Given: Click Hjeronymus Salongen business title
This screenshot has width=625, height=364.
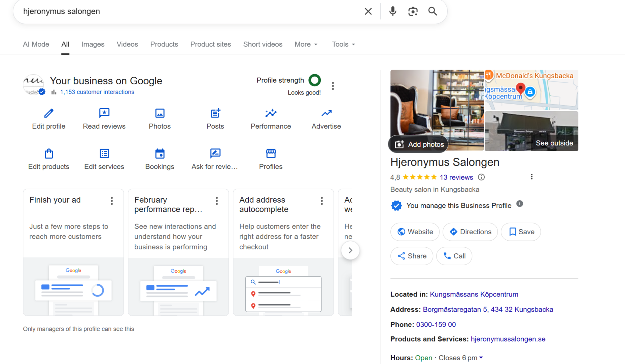Looking at the screenshot, I should [x=445, y=162].
